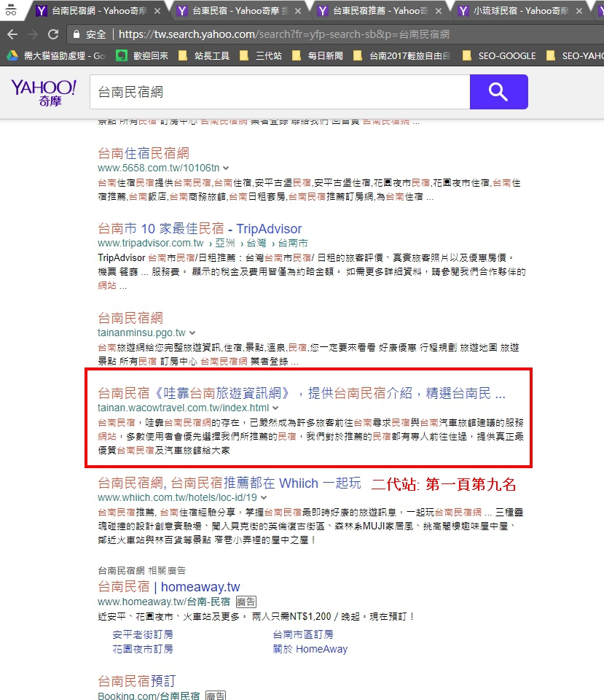604x700 pixels.
Task: Open the SEO-YAHOO bookmark folder
Action: click(x=575, y=56)
